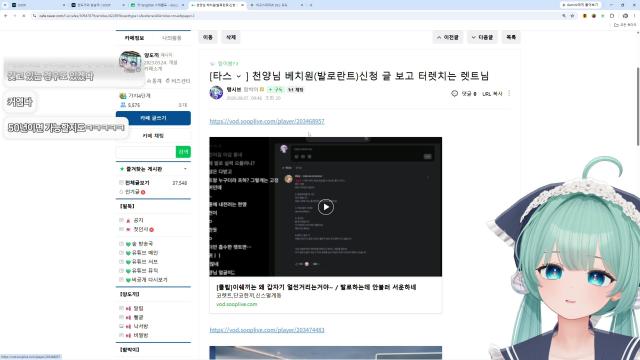Viewport: 640px width, 360px height.
Task: Click the cafe search input field
Action: coord(146,152)
